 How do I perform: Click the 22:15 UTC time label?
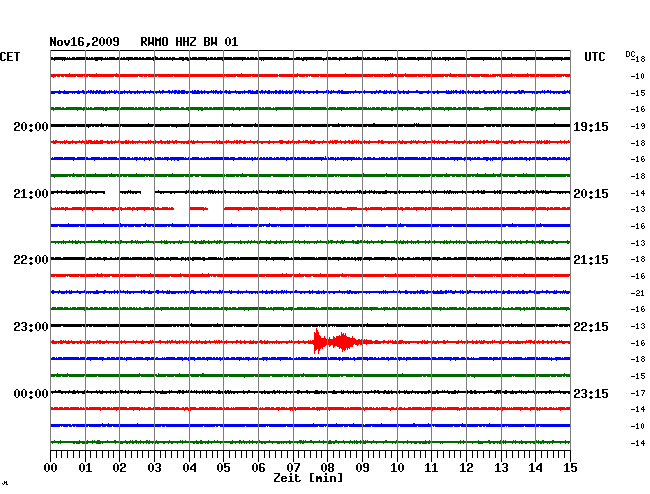591,327
